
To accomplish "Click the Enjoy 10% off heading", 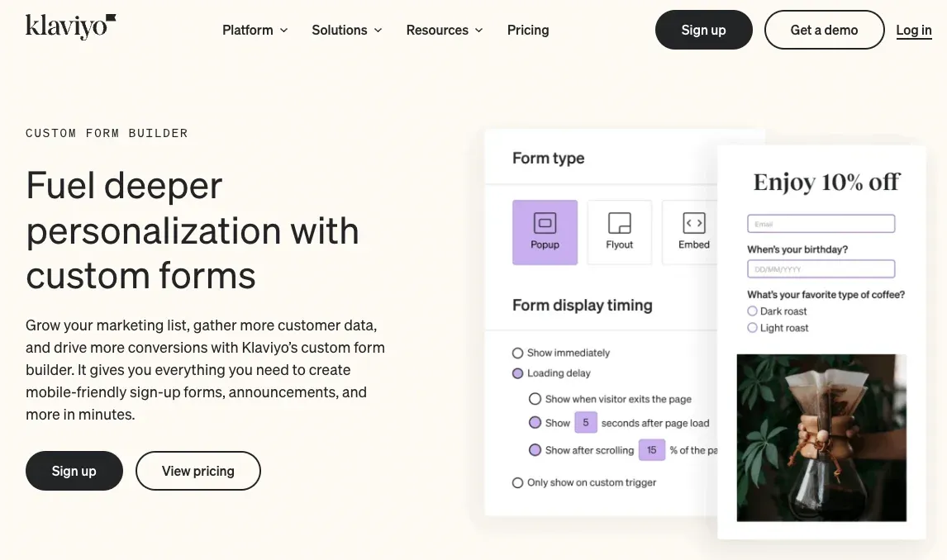I will pos(826,182).
